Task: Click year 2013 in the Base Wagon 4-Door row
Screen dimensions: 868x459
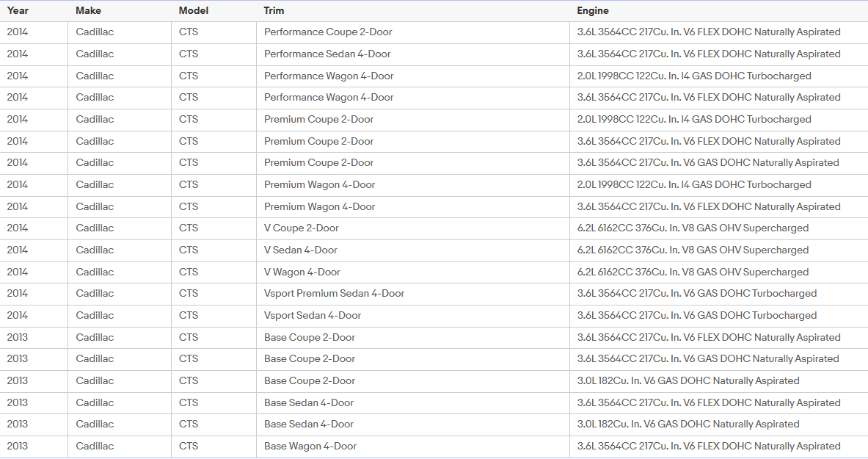Action: [17, 447]
